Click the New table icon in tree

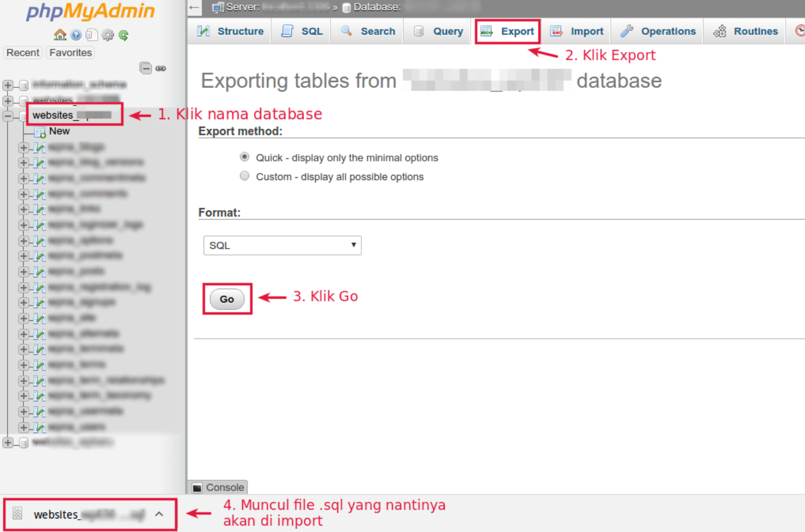click(40, 131)
